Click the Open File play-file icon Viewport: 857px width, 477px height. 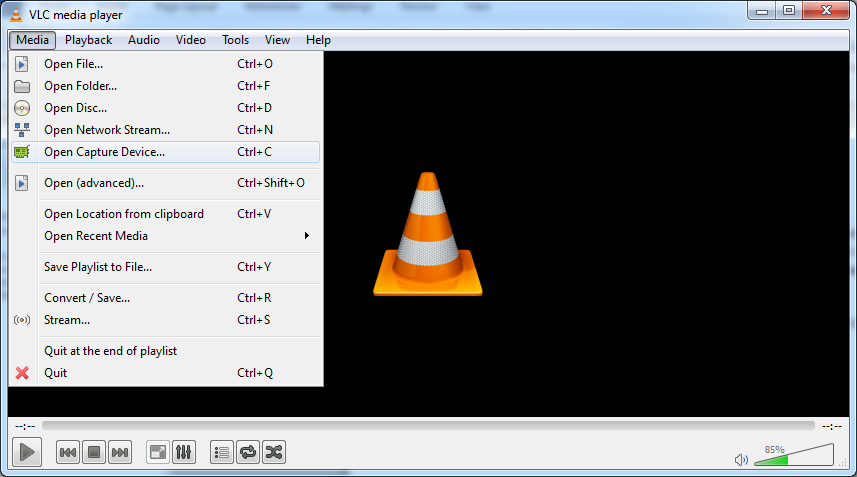22,64
